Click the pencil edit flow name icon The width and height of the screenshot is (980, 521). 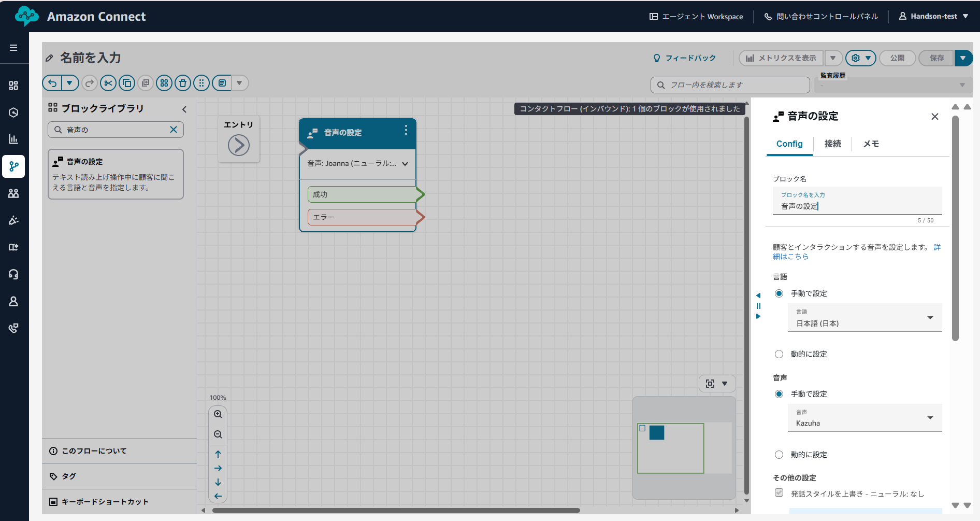click(50, 58)
